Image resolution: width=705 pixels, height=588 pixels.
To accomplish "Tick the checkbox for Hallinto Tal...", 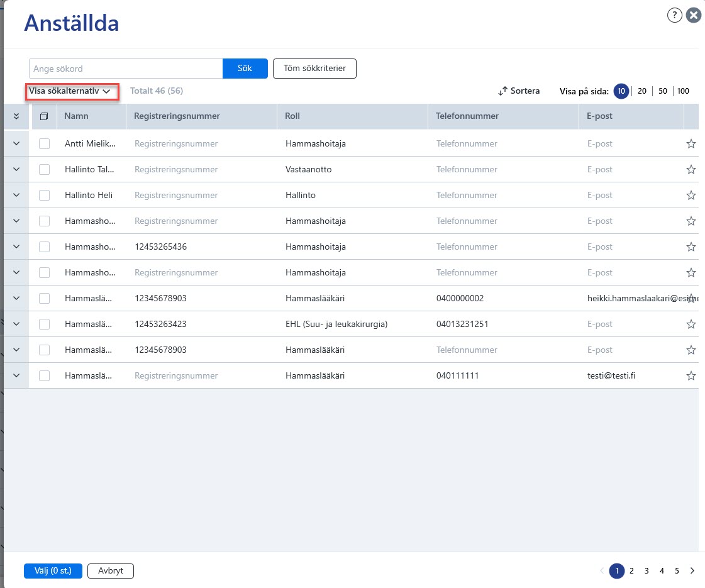I will tap(44, 169).
